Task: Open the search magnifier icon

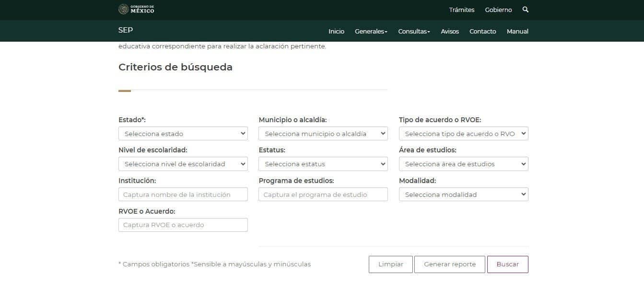Action: tap(526, 10)
